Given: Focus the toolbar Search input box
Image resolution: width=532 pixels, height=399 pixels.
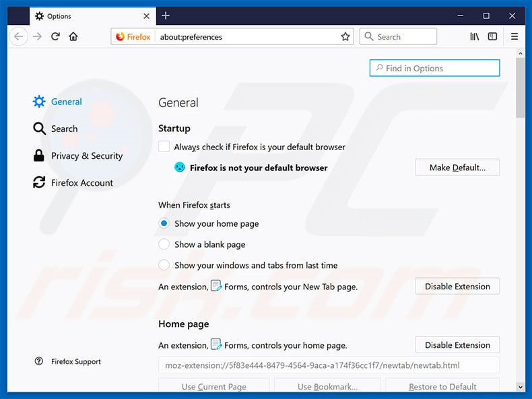Looking at the screenshot, I should (398, 36).
